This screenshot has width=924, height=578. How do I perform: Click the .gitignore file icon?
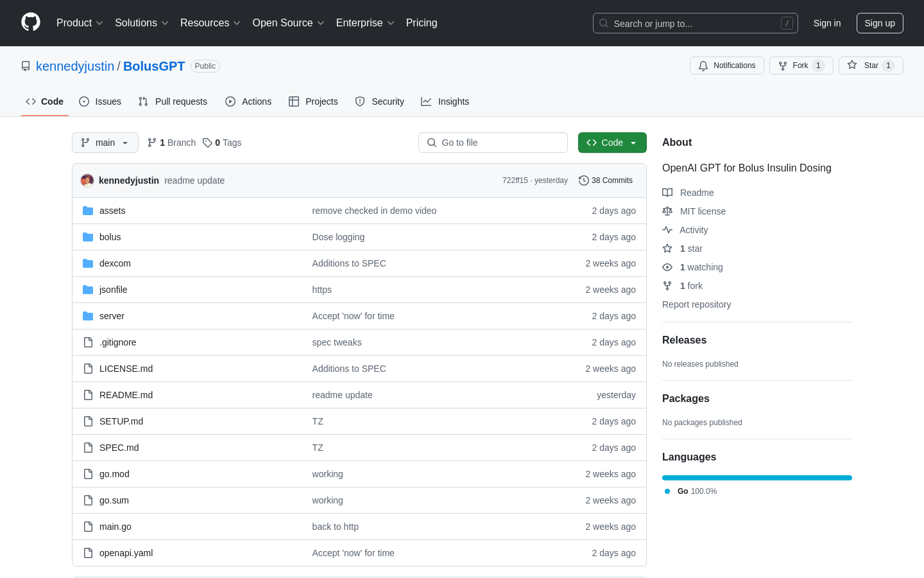point(88,342)
